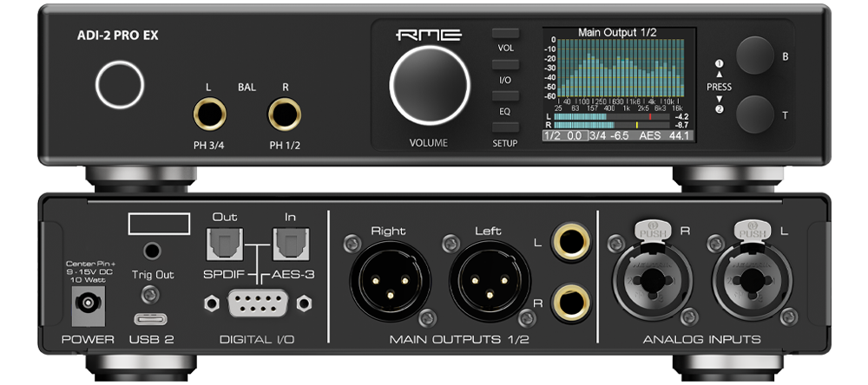Screen dimensions: 868x385
Task: Click the SETUP button
Action: click(x=505, y=127)
